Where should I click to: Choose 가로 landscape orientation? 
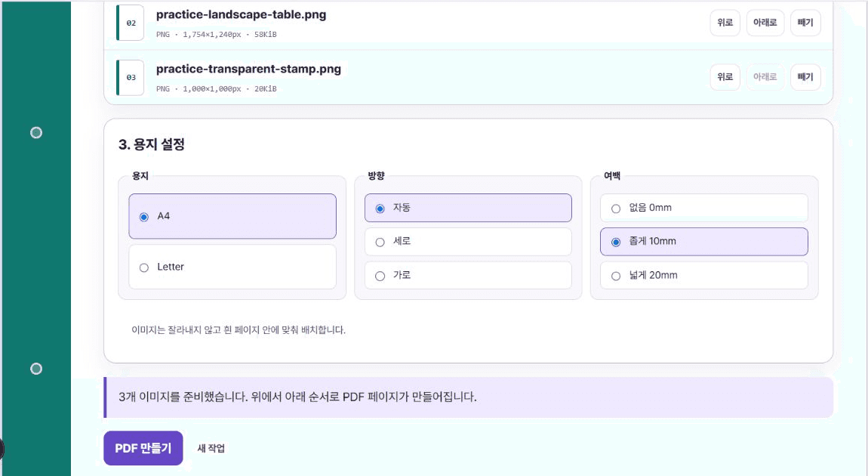pyautogui.click(x=468, y=276)
